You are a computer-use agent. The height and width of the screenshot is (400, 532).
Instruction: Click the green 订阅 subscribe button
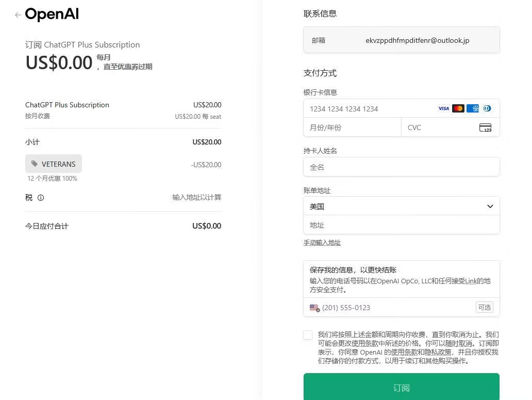pyautogui.click(x=401, y=388)
